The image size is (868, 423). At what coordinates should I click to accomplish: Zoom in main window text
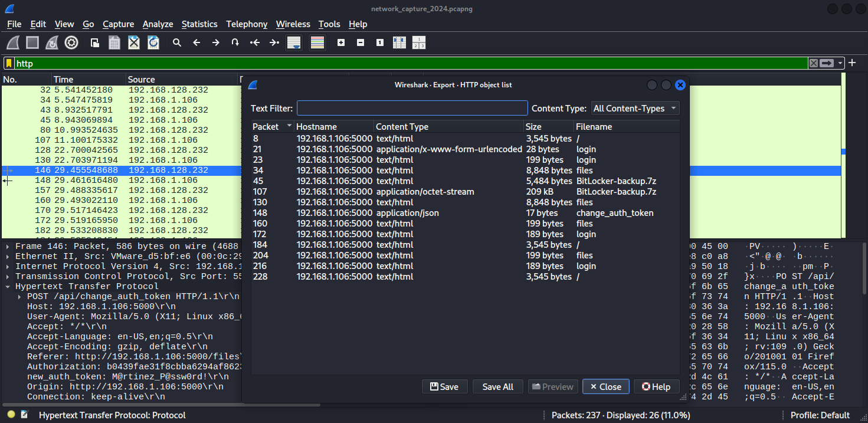click(340, 42)
